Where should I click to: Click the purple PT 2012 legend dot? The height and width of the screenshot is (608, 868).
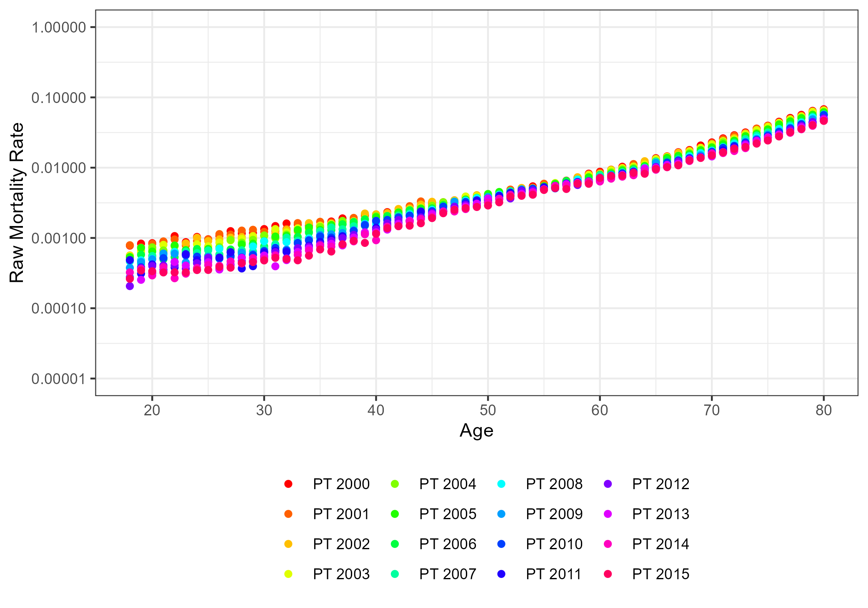click(x=608, y=484)
